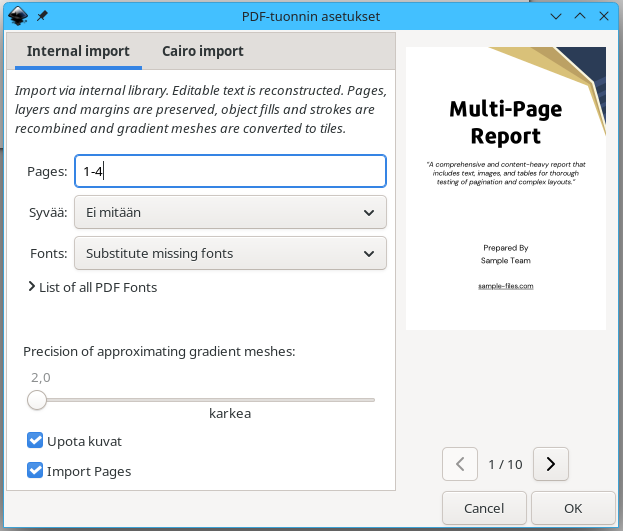The image size is (623, 531).
Task: Maximize the PDF import dialog
Action: coord(580,17)
